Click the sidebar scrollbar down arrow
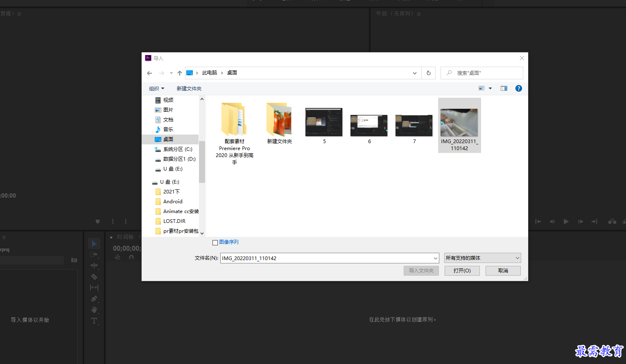Screen dimensions: 626x364 tap(202, 233)
